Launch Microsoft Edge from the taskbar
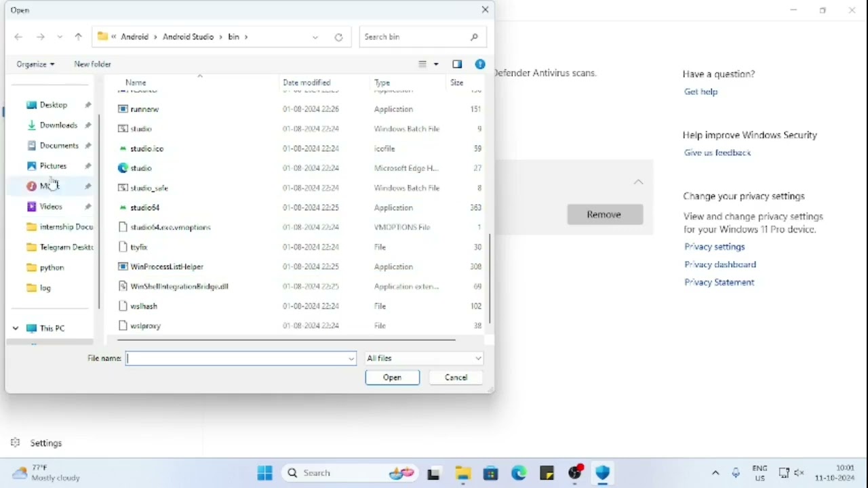868x488 pixels. click(519, 473)
